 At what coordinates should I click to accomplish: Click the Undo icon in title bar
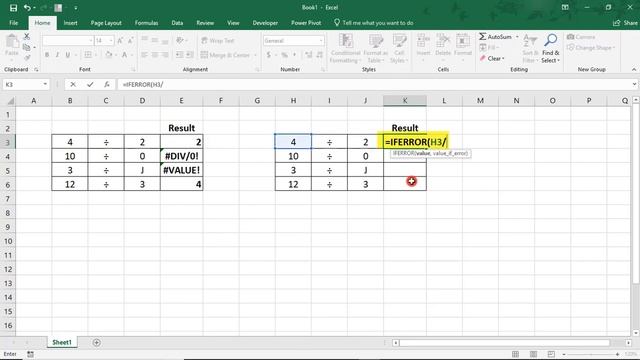(27, 8)
